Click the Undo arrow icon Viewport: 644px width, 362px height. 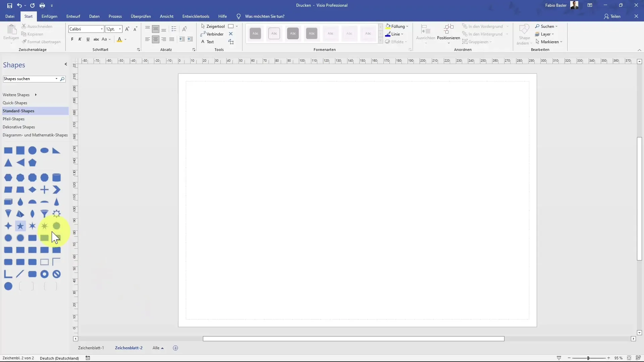[x=19, y=5]
